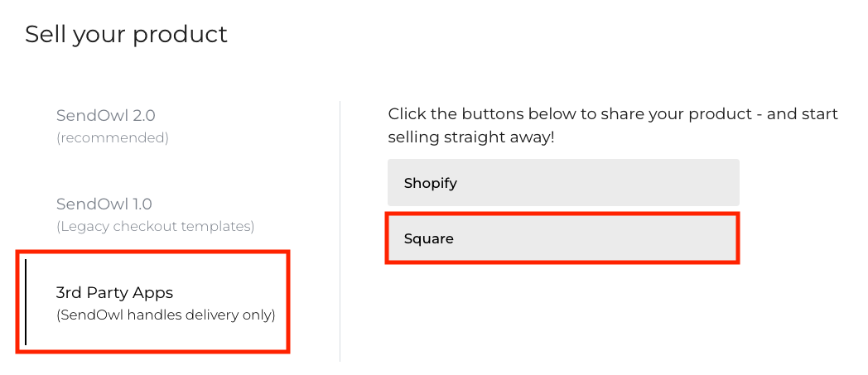Click the word "Square" inside its button
868x375 pixels.
coord(428,238)
